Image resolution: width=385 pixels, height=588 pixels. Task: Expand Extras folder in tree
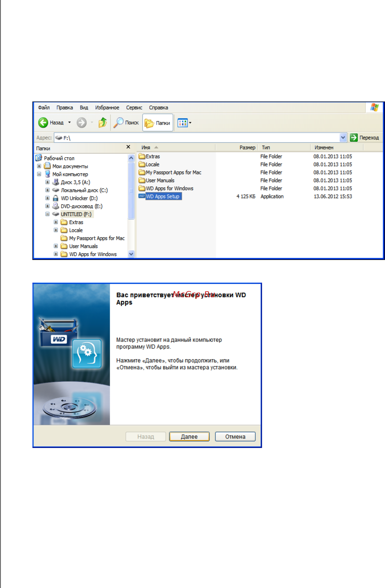pos(56,222)
